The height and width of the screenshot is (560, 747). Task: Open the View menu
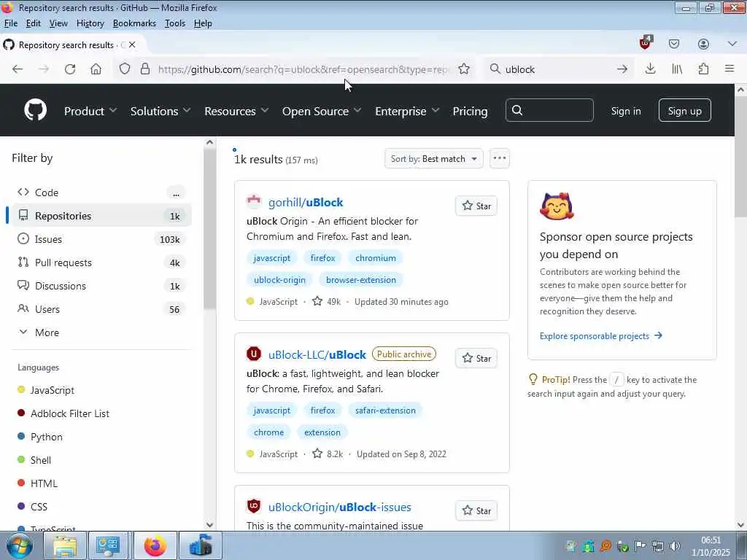click(58, 23)
